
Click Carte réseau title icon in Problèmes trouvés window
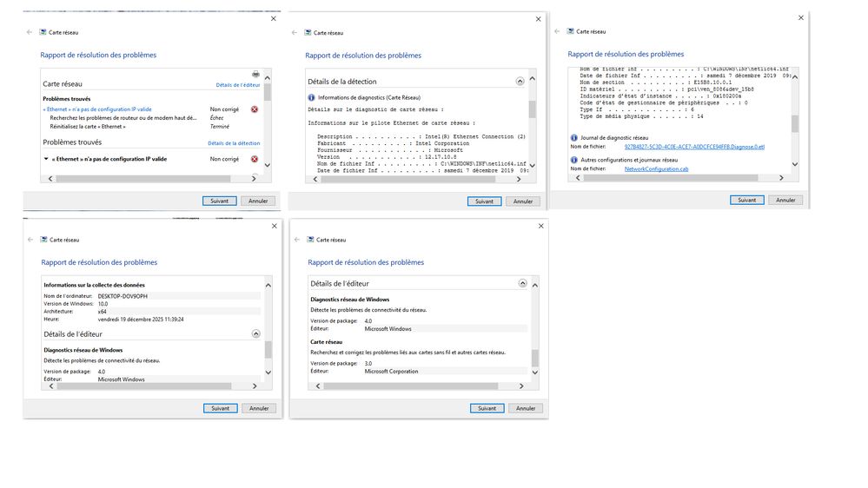pyautogui.click(x=43, y=32)
